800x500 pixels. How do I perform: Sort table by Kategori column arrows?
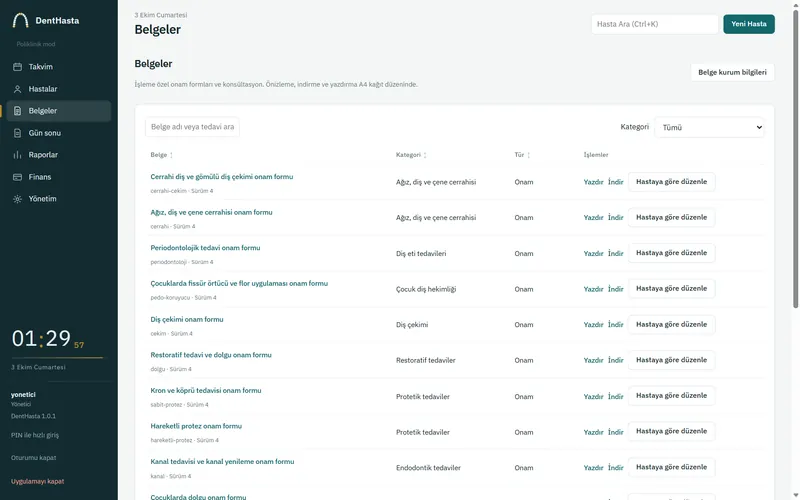[x=425, y=155]
